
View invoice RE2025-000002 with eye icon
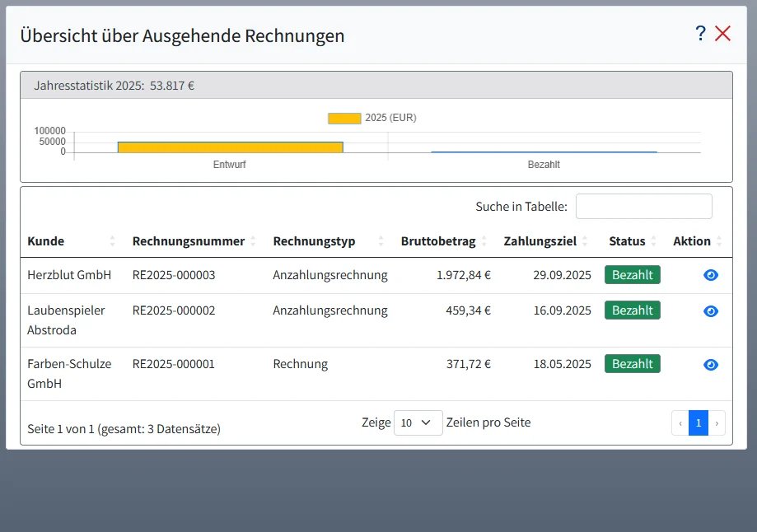point(711,310)
